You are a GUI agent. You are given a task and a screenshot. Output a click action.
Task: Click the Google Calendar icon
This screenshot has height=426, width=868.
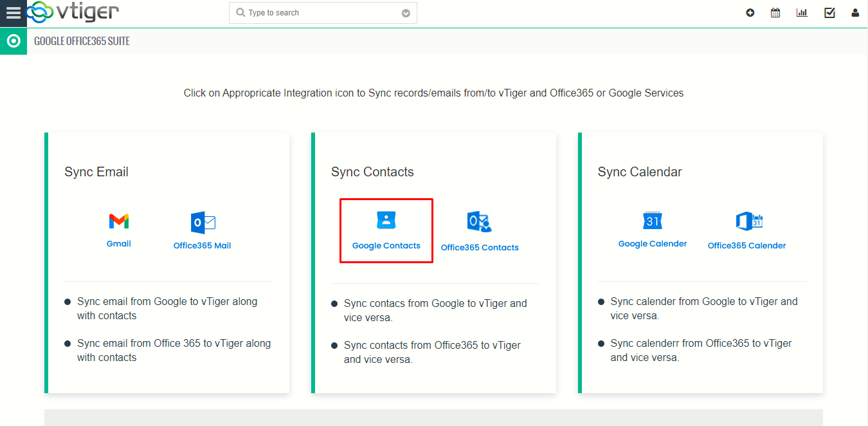653,220
